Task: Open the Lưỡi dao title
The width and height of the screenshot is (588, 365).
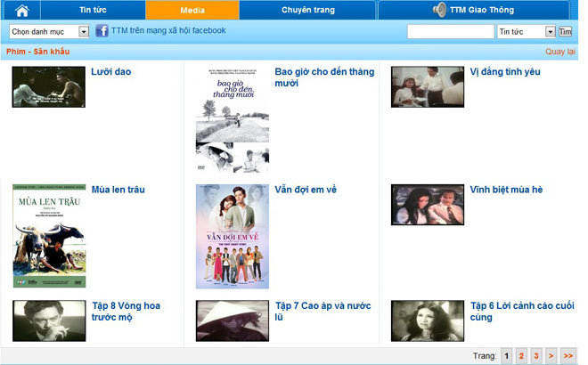Action: coord(111,72)
